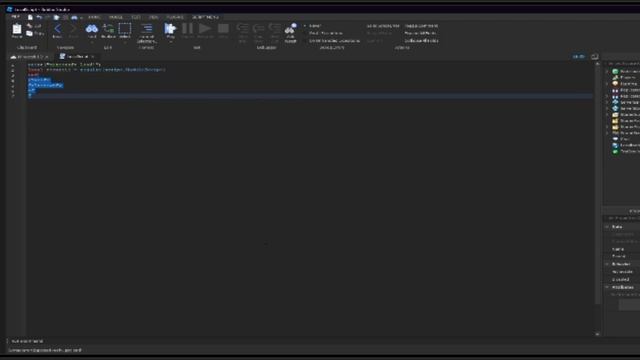Collapse the Behavior section in Properties
This screenshot has width=640, height=360.
pos(607,264)
